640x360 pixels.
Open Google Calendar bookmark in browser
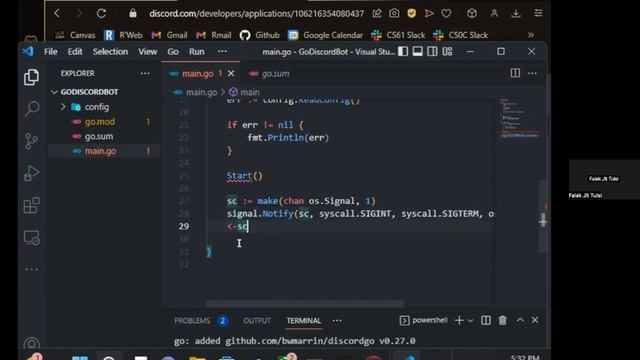[325, 35]
